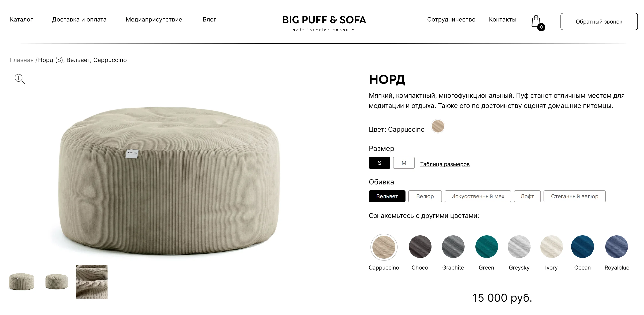
Task: Go to the BIG PUFF & SOFA logo homepage
Action: click(x=324, y=23)
